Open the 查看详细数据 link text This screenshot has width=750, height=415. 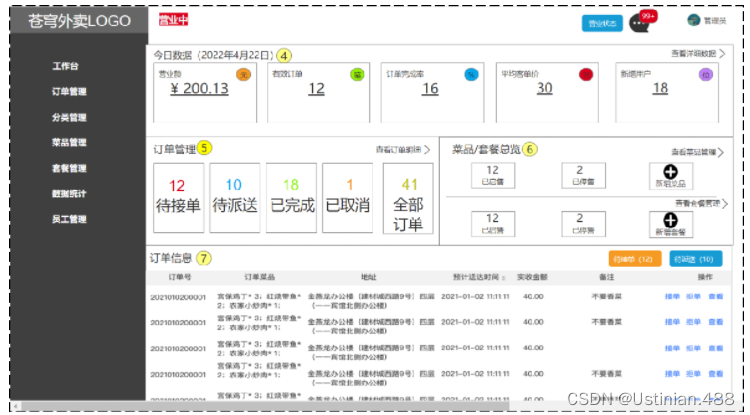[x=694, y=54]
